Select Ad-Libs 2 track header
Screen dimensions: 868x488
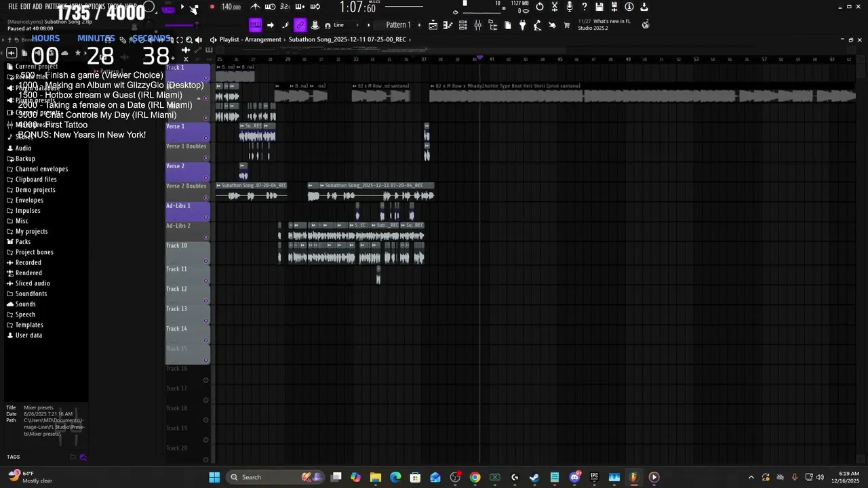(188, 230)
